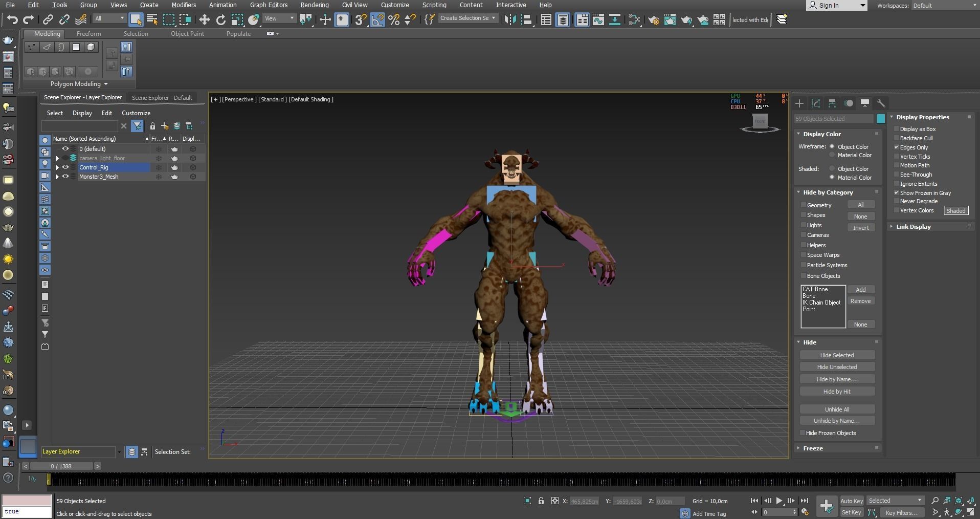Open the Modifiers menu
This screenshot has width=980, height=519.
coord(184,5)
